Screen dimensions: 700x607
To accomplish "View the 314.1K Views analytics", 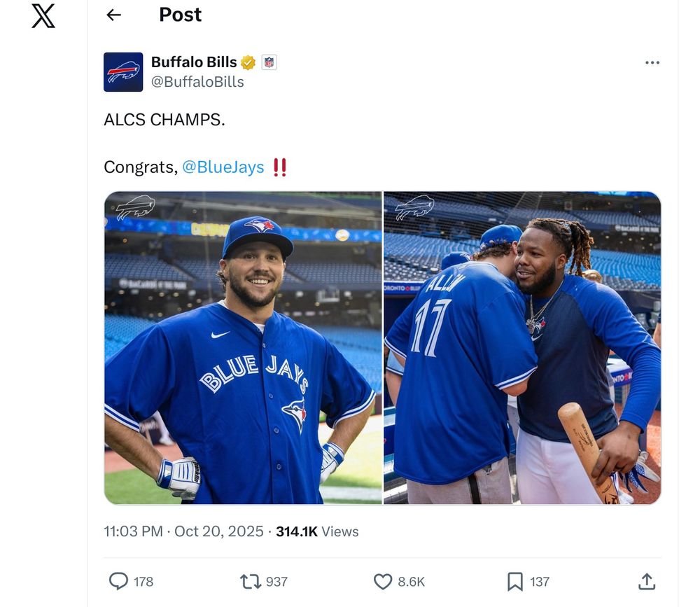I will (317, 531).
